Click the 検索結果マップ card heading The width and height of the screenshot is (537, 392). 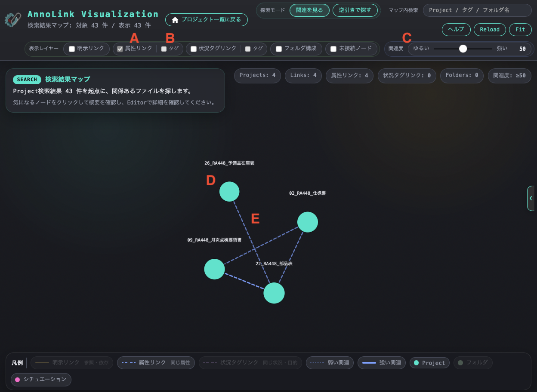tap(68, 80)
